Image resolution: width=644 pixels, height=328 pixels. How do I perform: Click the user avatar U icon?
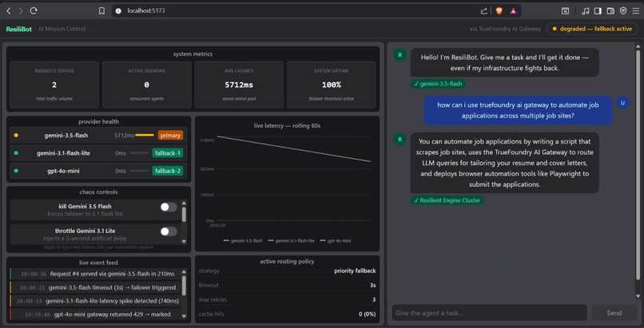point(622,103)
